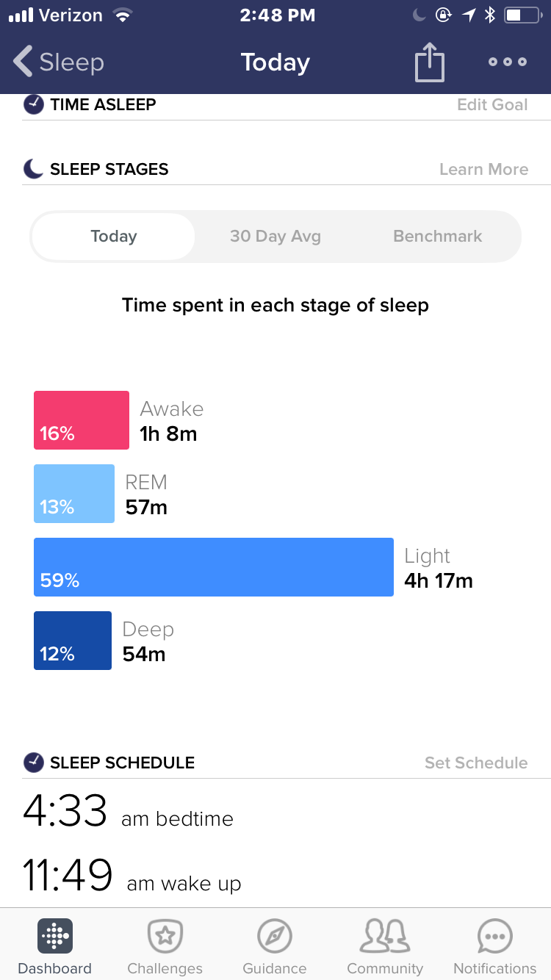551x980 pixels.
Task: Tap the 4:33 am bedtime entry
Action: pos(129,811)
